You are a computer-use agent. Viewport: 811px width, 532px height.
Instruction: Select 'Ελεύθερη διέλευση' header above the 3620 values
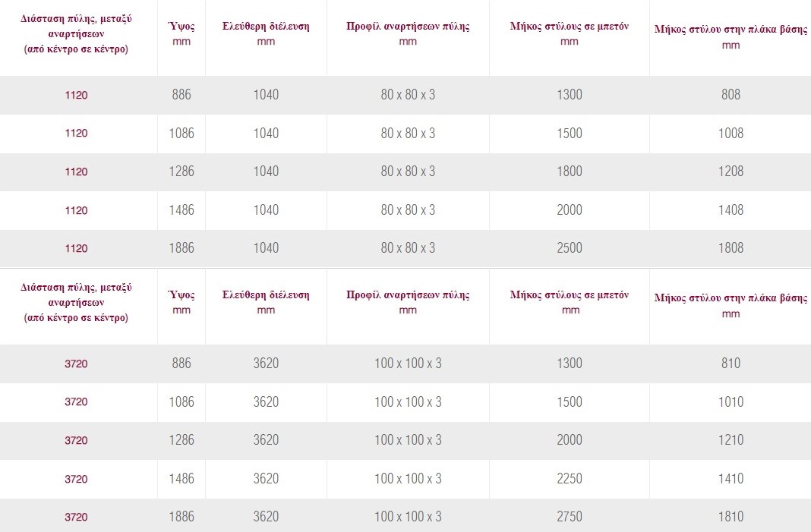(266, 302)
